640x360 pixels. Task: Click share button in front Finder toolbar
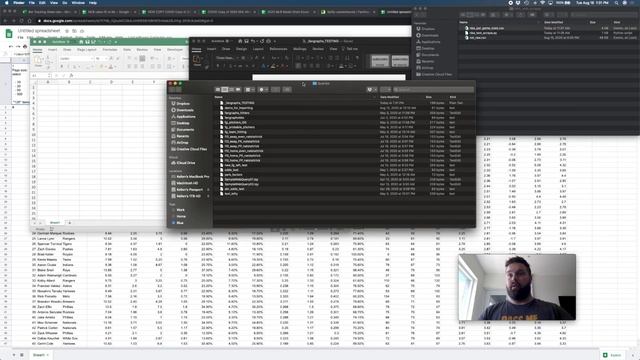click(276, 89)
